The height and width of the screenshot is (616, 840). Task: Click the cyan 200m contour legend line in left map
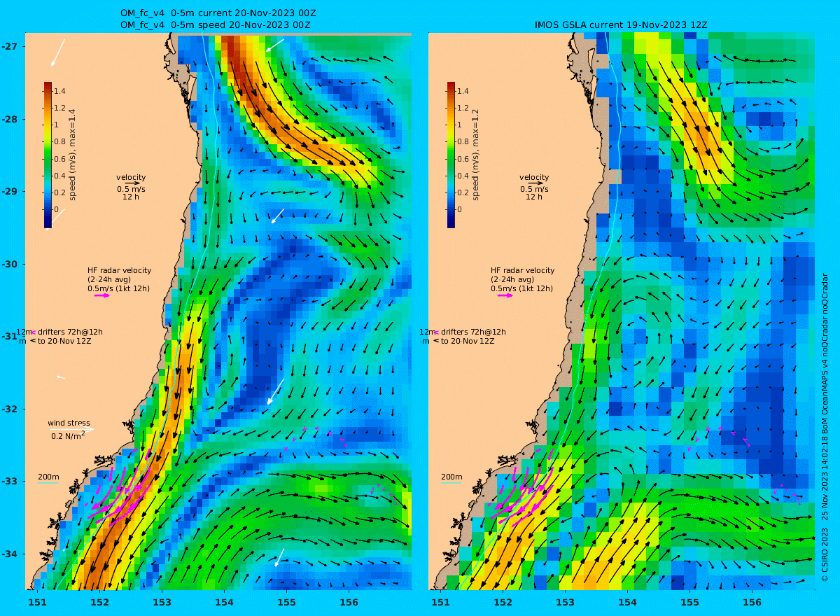click(x=48, y=483)
